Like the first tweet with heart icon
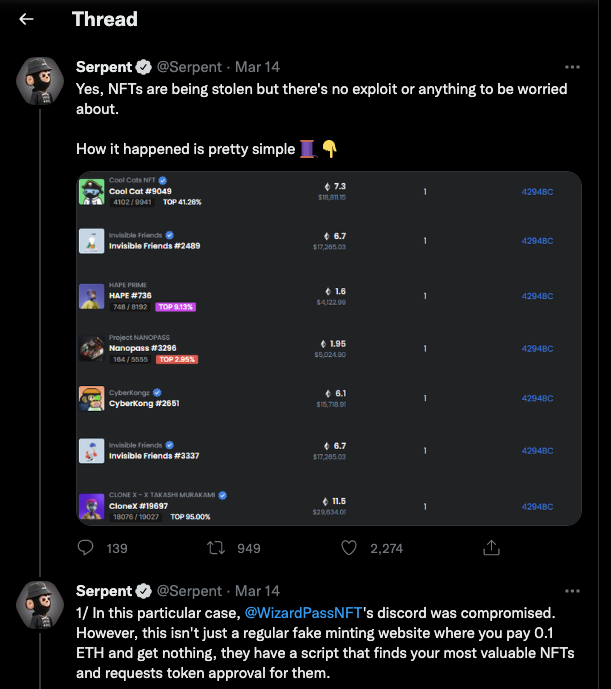611x689 pixels. point(349,548)
